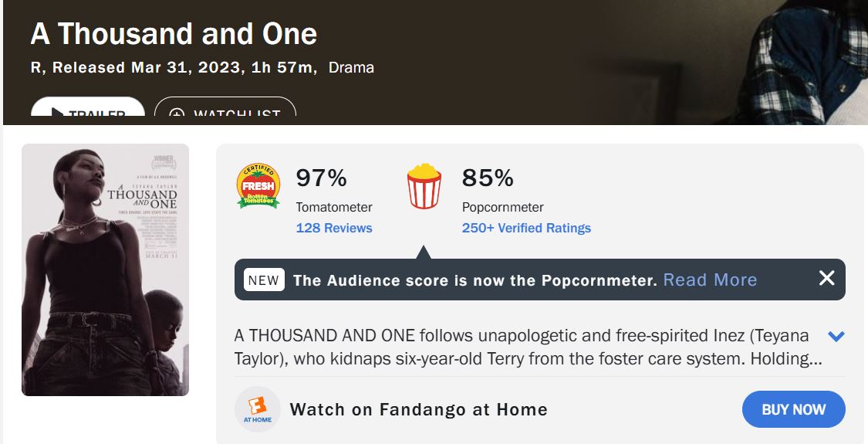The image size is (868, 444).
Task: Click the Popcornmeter label under 85%
Action: click(x=502, y=207)
